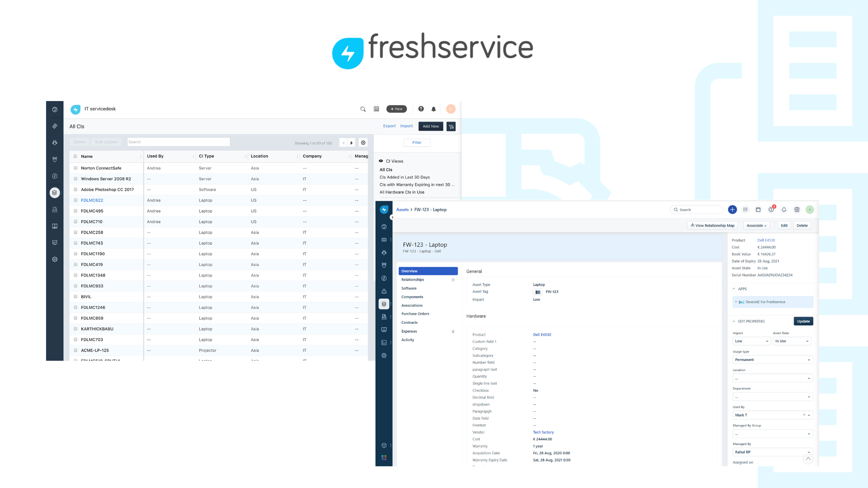This screenshot has height=488, width=868.
Task: Open the Relationship Map view
Action: (712, 225)
